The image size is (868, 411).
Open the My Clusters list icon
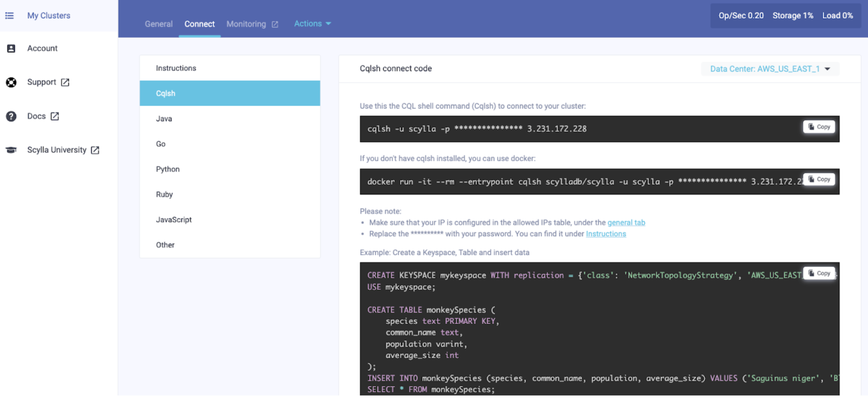tap(10, 15)
